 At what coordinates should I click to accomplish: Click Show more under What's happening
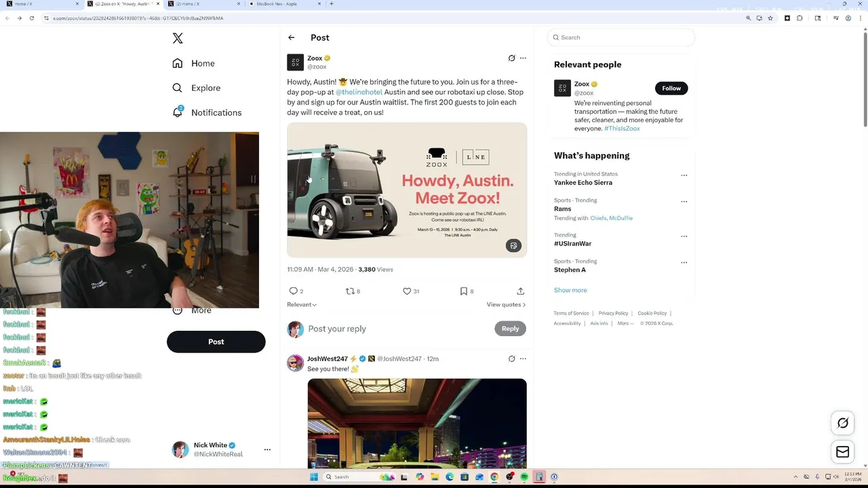[570, 290]
